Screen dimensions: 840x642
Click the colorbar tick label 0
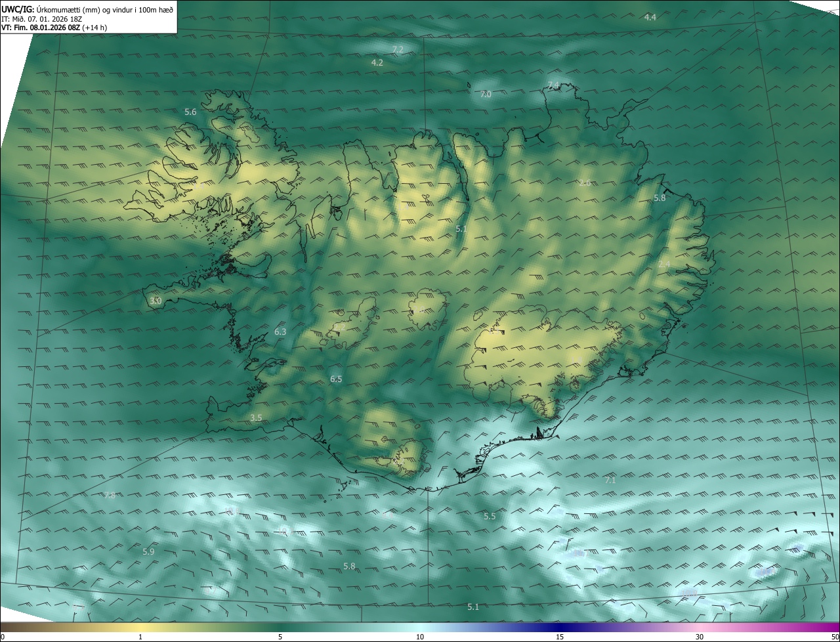pyautogui.click(x=3, y=637)
